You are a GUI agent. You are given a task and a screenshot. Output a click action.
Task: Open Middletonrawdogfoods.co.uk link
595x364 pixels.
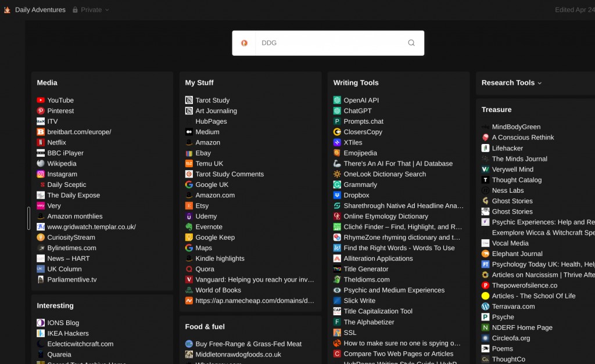[238, 355]
